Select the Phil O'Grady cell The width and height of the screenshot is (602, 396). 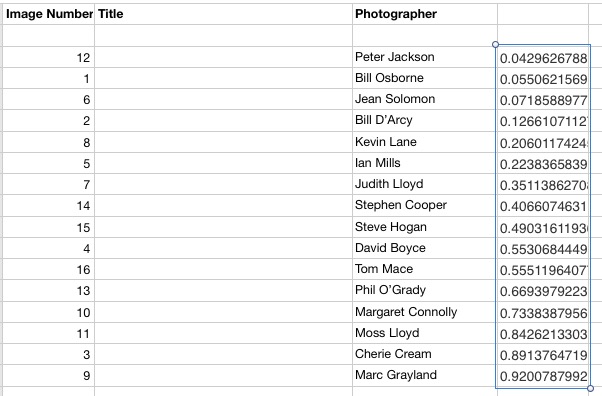[425, 290]
